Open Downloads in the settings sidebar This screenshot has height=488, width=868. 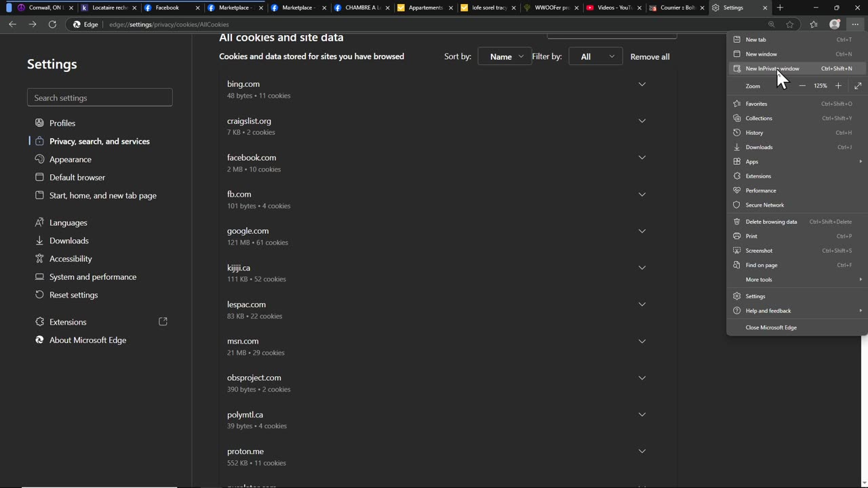pos(100,241)
